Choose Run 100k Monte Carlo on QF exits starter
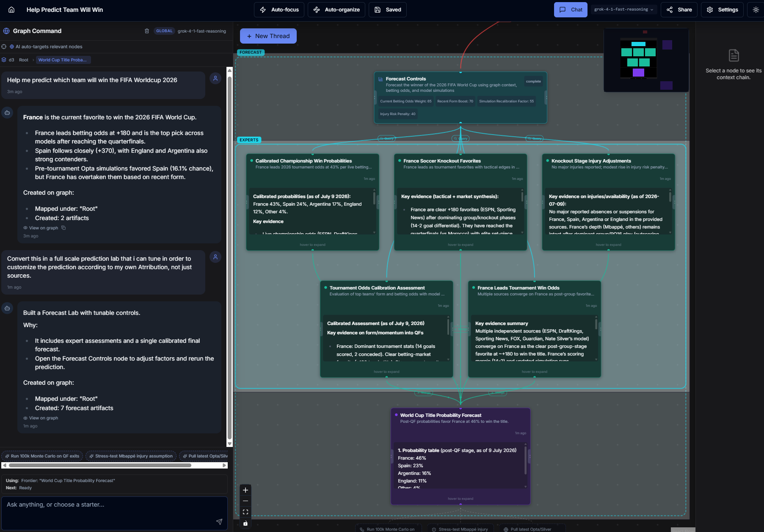Image resolution: width=764 pixels, height=532 pixels. pyautogui.click(x=42, y=456)
